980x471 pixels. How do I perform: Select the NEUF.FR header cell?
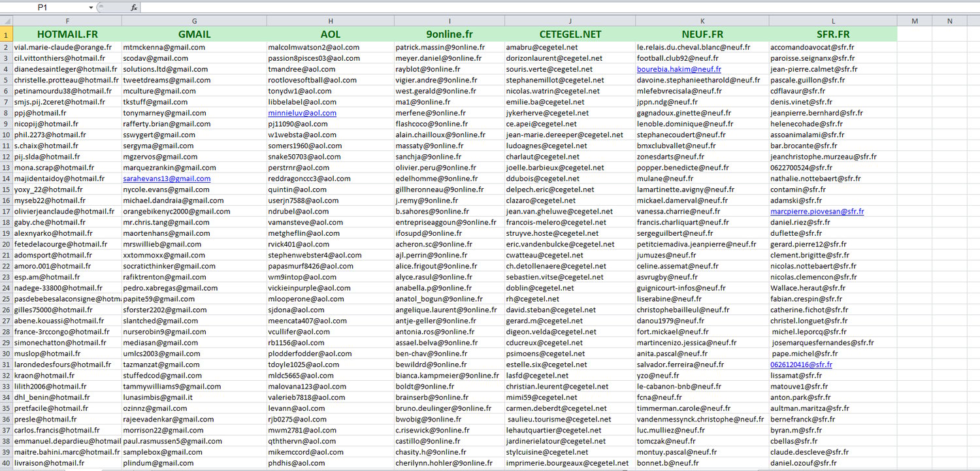pyautogui.click(x=702, y=34)
